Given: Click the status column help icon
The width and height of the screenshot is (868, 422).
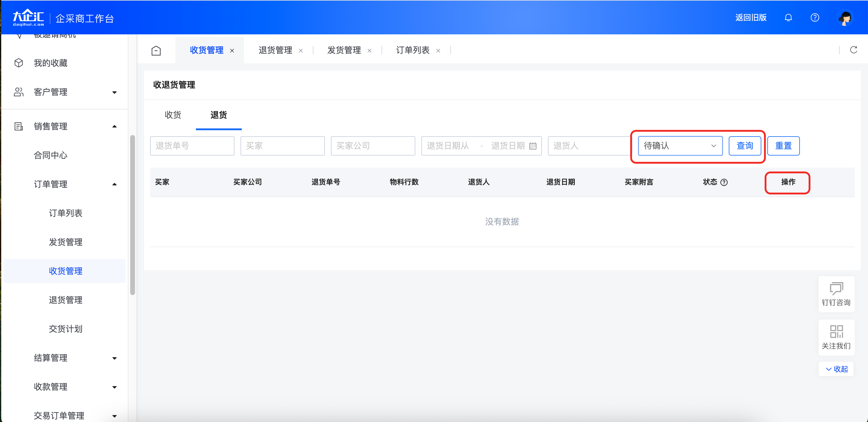Looking at the screenshot, I should tap(724, 182).
